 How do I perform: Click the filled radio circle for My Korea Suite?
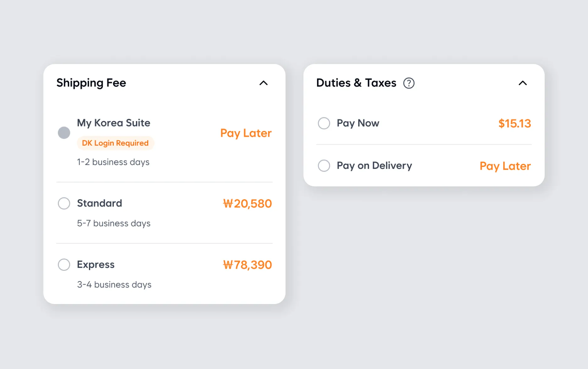[x=64, y=133]
